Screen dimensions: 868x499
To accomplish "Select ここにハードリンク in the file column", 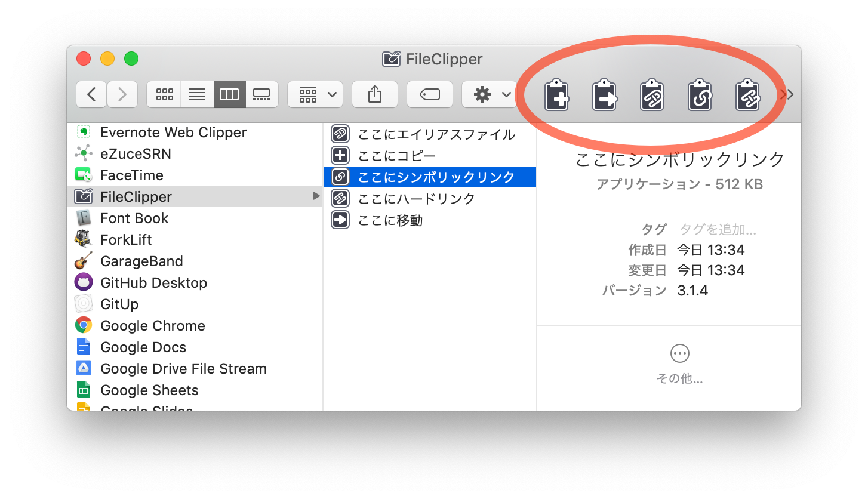I will [416, 199].
